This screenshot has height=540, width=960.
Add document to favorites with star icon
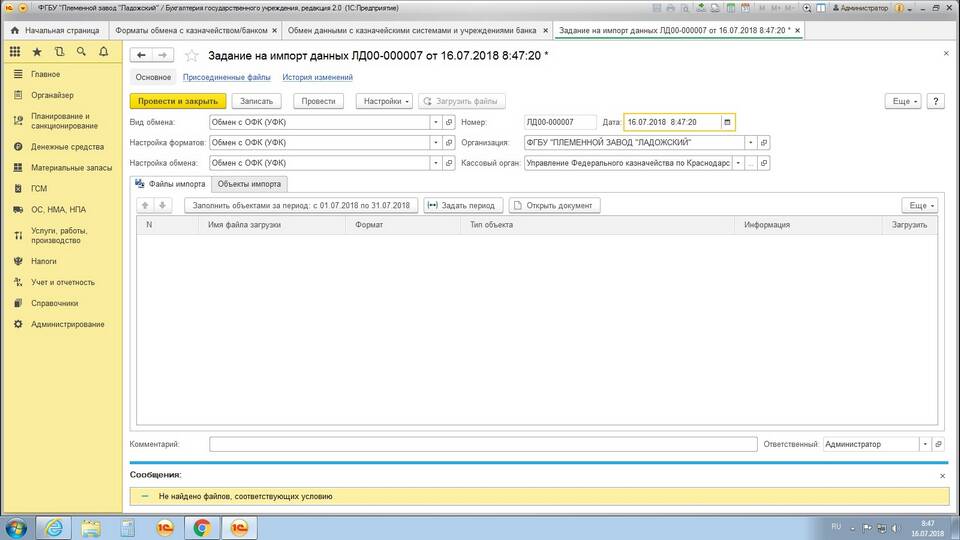[192, 56]
